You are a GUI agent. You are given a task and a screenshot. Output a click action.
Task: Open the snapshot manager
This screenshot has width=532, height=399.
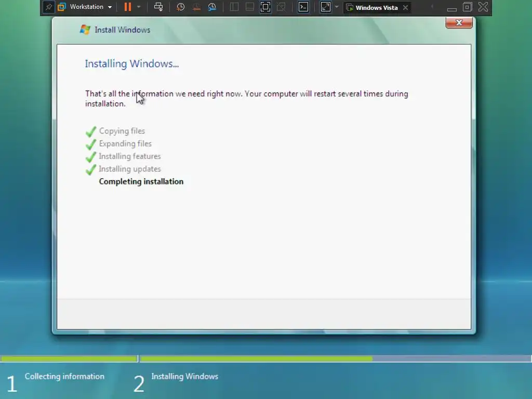pyautogui.click(x=212, y=7)
